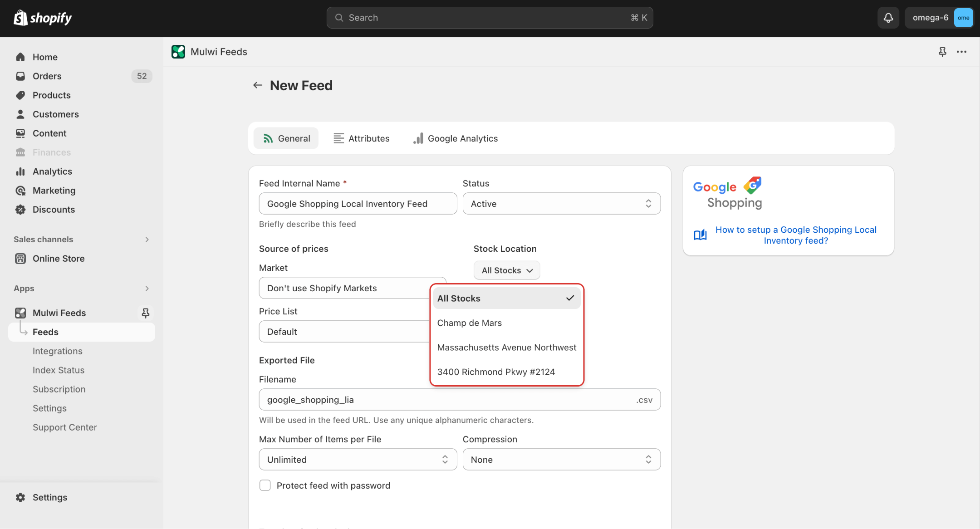
Task: Expand the Sales channels section
Action: [x=147, y=240]
